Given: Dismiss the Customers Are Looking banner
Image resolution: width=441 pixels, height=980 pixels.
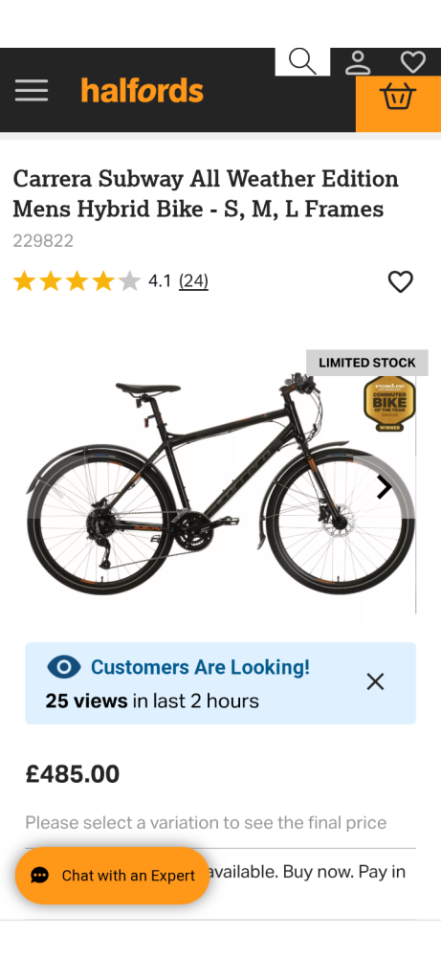Looking at the screenshot, I should tap(375, 681).
